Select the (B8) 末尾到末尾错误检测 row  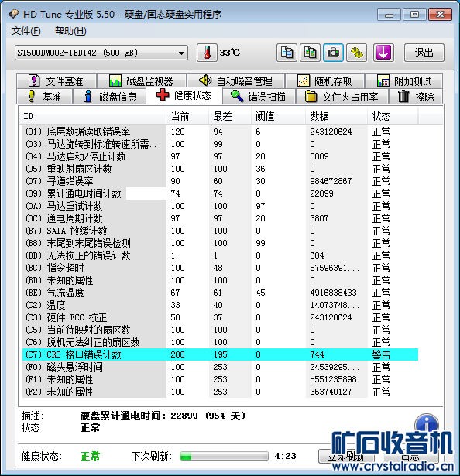click(220, 243)
